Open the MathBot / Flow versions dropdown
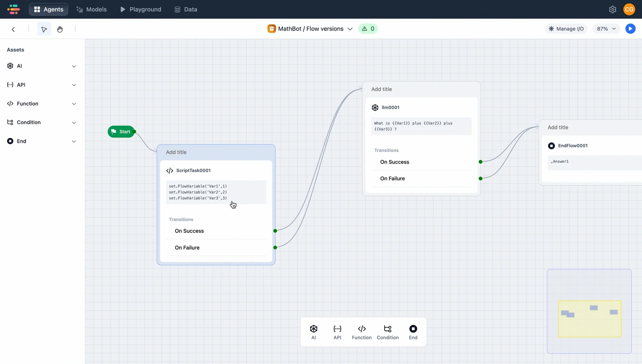This screenshot has height=364, width=642. click(351, 29)
